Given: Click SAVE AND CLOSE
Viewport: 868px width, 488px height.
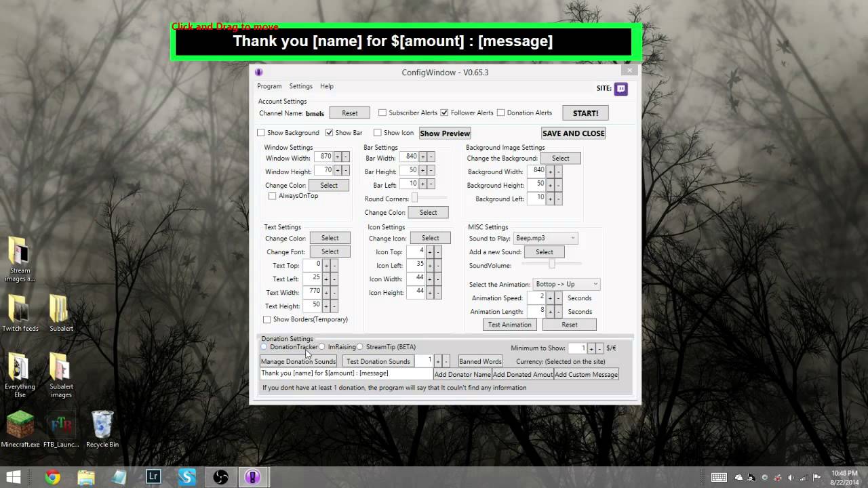Looking at the screenshot, I should (573, 133).
